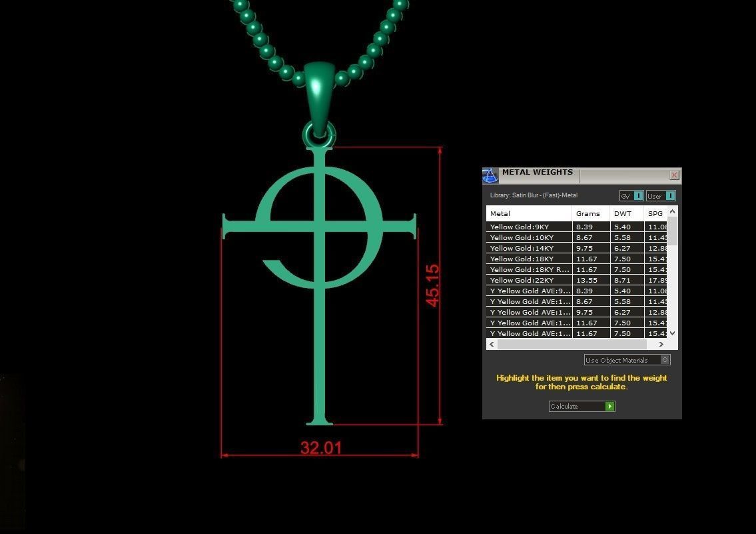Select the Yellow Gold:22KY row

point(577,280)
